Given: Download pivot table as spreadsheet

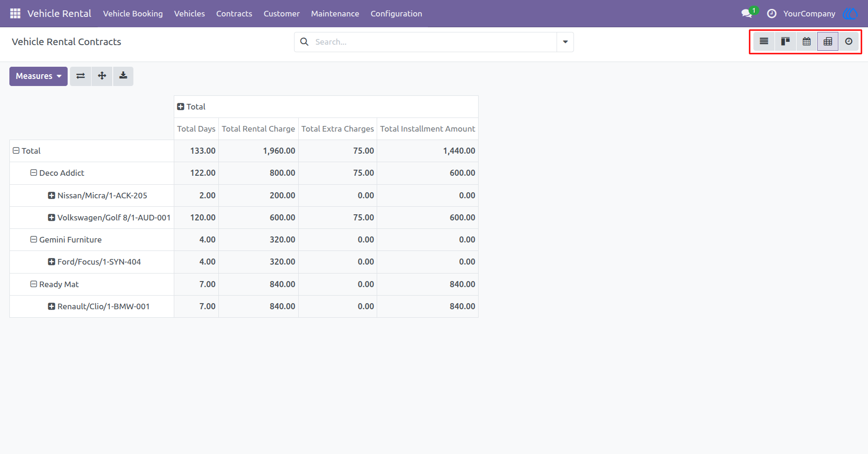Looking at the screenshot, I should pos(123,76).
